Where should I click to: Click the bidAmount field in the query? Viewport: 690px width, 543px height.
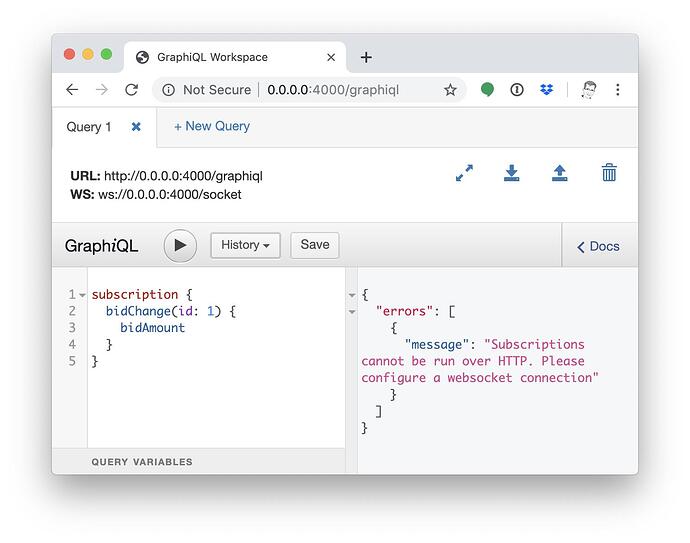[152, 328]
